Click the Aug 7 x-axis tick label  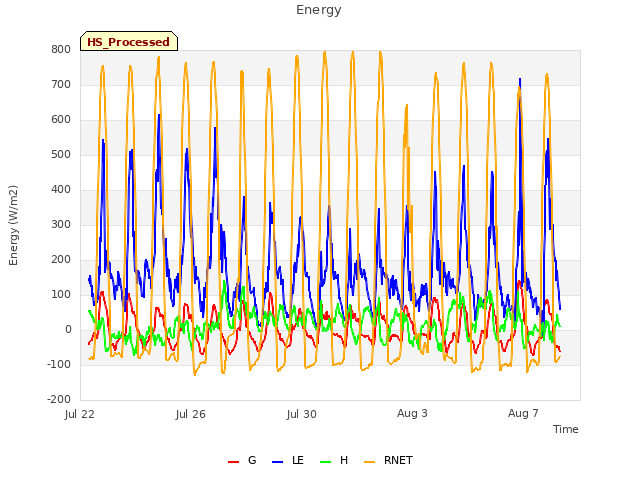click(523, 413)
